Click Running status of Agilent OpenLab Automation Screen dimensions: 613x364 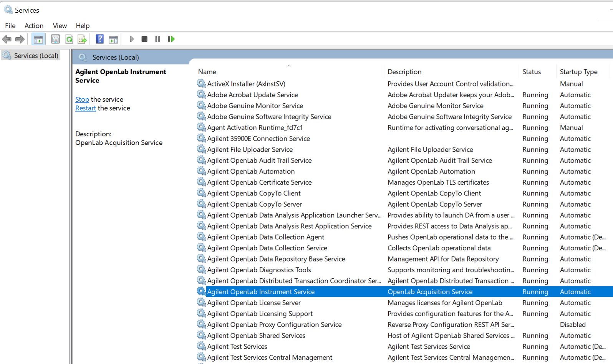(x=535, y=172)
